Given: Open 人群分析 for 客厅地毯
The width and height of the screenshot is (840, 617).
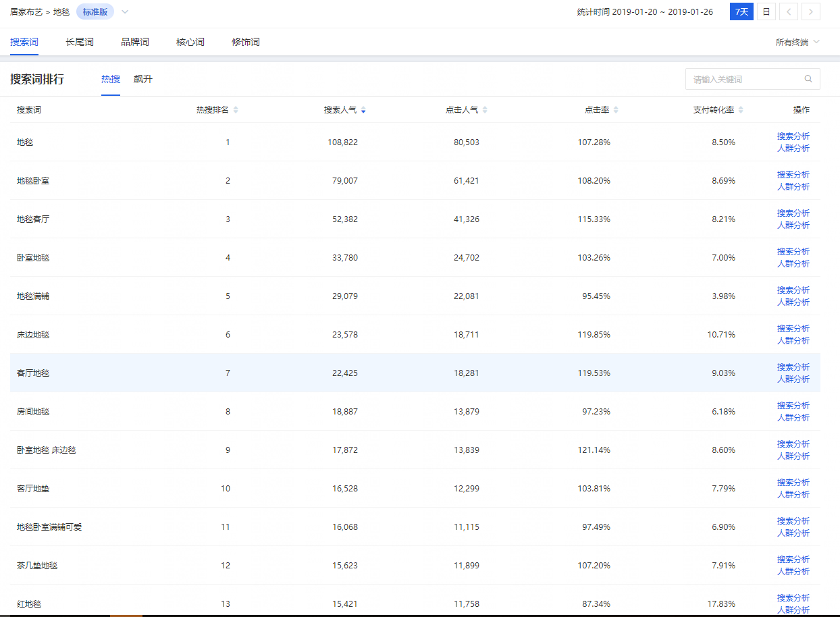Looking at the screenshot, I should point(793,379).
